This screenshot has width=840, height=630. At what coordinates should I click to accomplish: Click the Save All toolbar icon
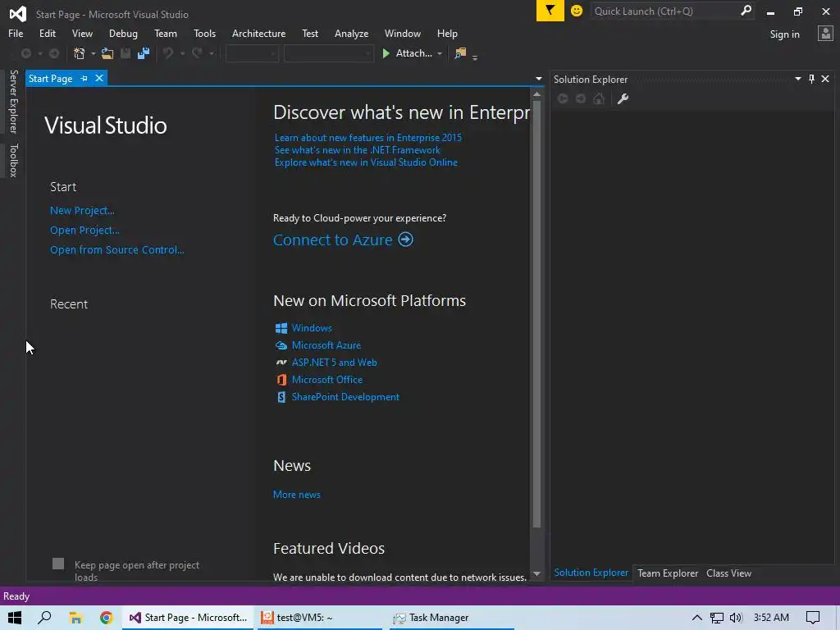coord(143,53)
